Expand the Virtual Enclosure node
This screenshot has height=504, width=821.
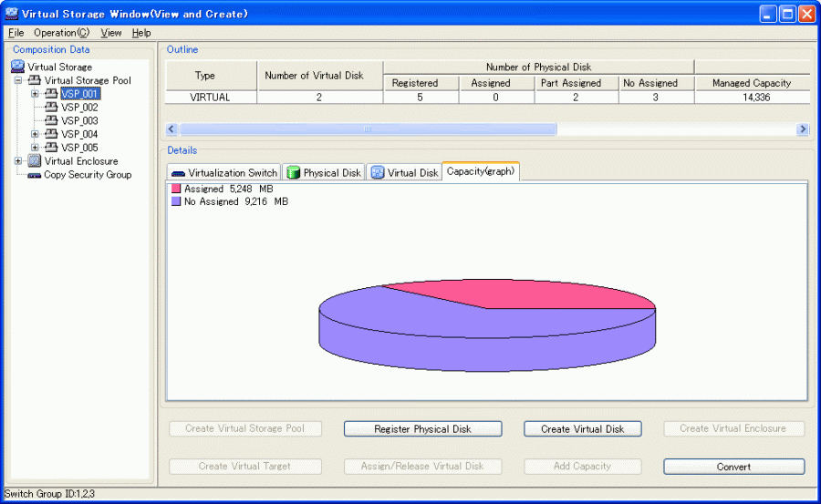[18, 161]
